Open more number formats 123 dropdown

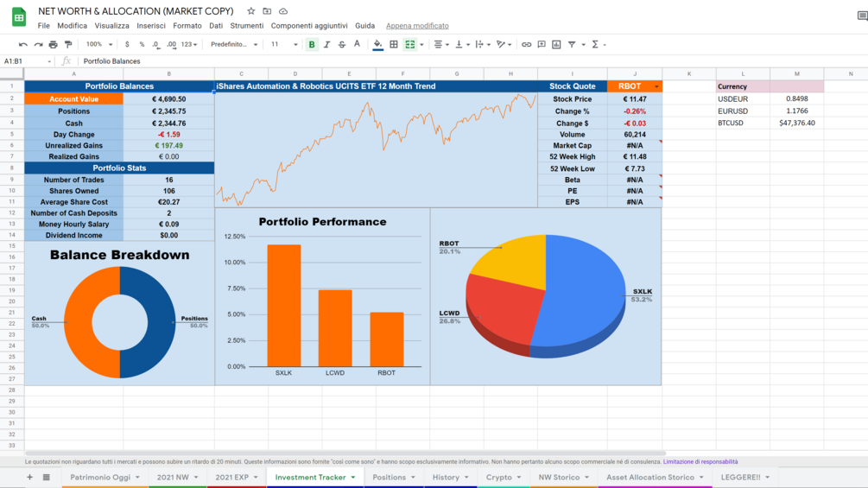[x=189, y=44]
